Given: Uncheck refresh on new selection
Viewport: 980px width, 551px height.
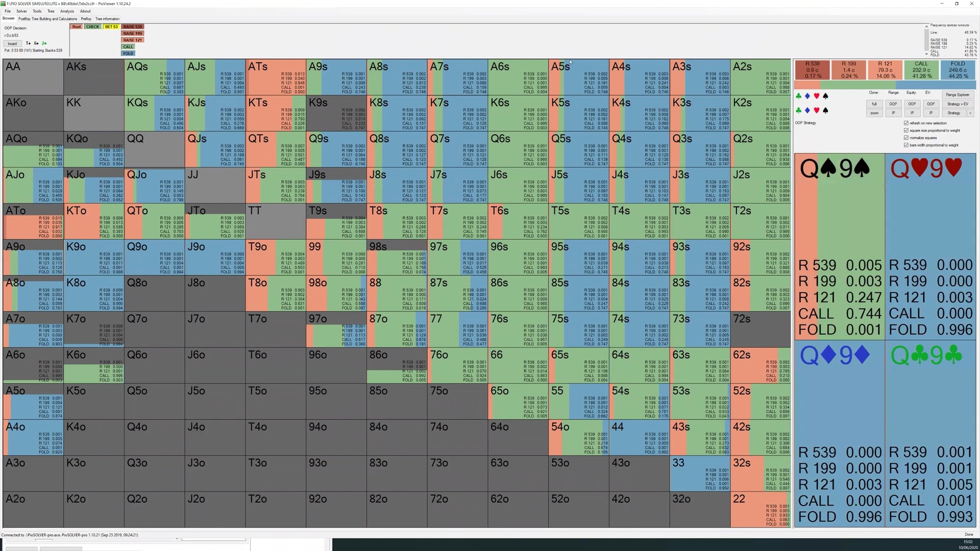Looking at the screenshot, I should coord(906,123).
